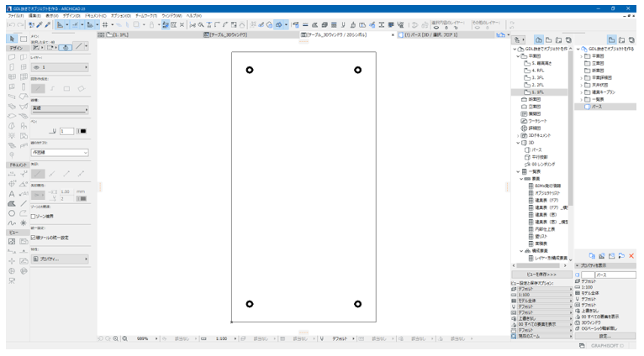Click the パース view name field
The height and width of the screenshot is (356, 644).
tap(615, 275)
